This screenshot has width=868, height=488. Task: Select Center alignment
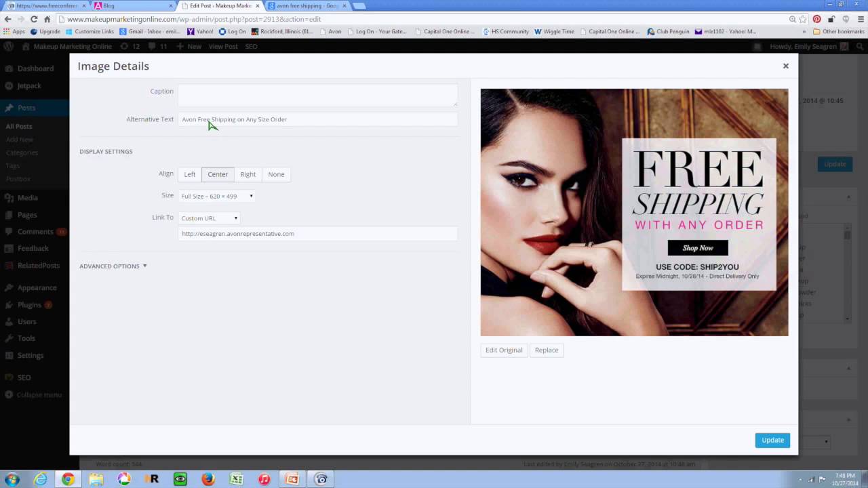[218, 174]
